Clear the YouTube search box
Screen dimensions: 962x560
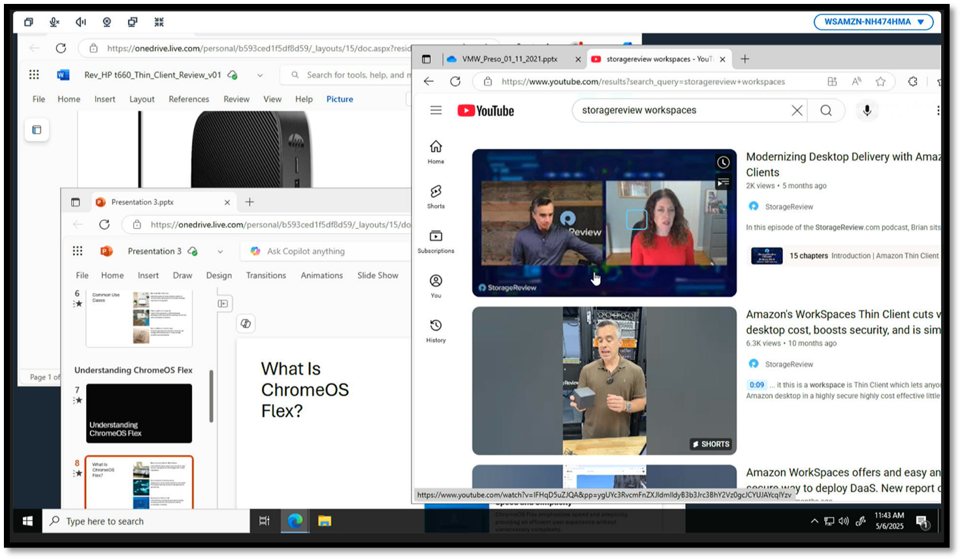click(797, 111)
